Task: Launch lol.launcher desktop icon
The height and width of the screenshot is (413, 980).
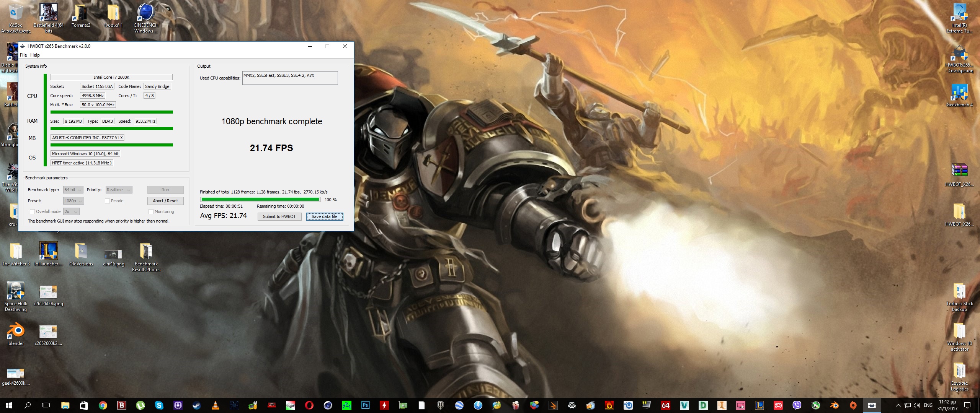Action: (49, 254)
